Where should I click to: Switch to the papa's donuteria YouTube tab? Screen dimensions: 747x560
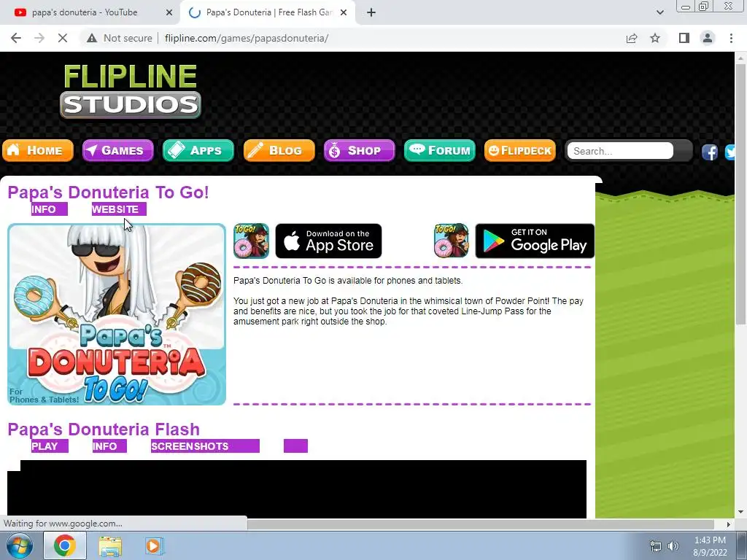[x=90, y=12]
